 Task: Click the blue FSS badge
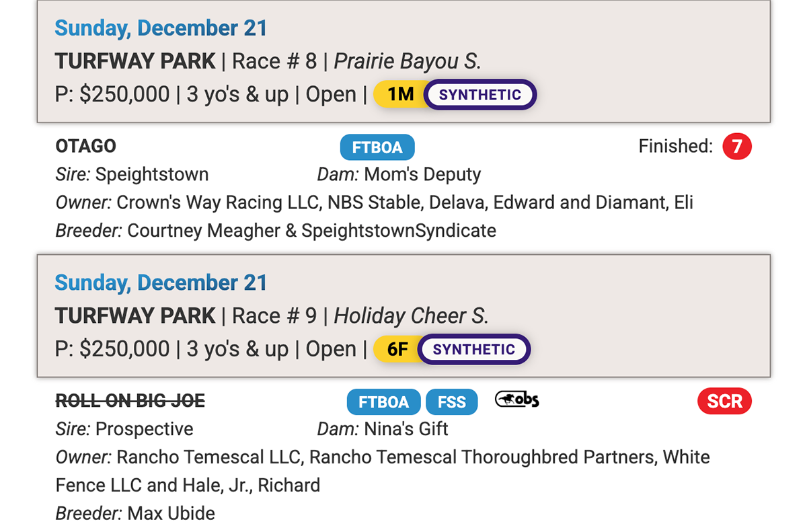pos(451,402)
